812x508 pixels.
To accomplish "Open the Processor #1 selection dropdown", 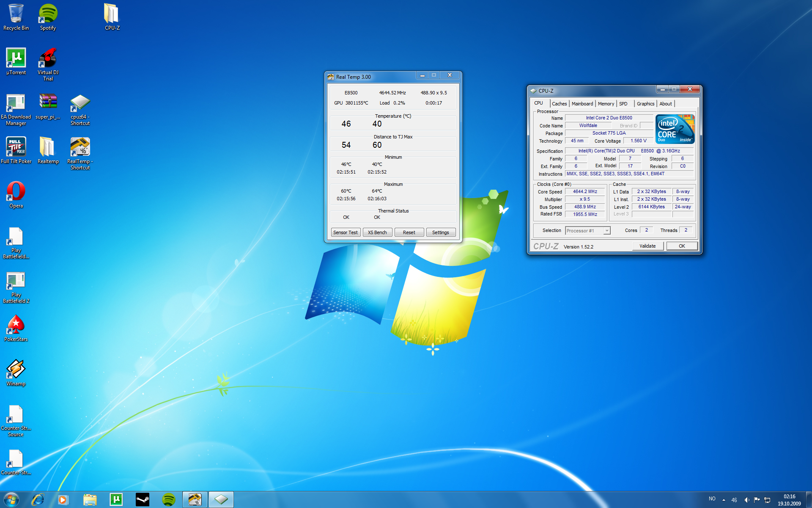I will 588,231.
